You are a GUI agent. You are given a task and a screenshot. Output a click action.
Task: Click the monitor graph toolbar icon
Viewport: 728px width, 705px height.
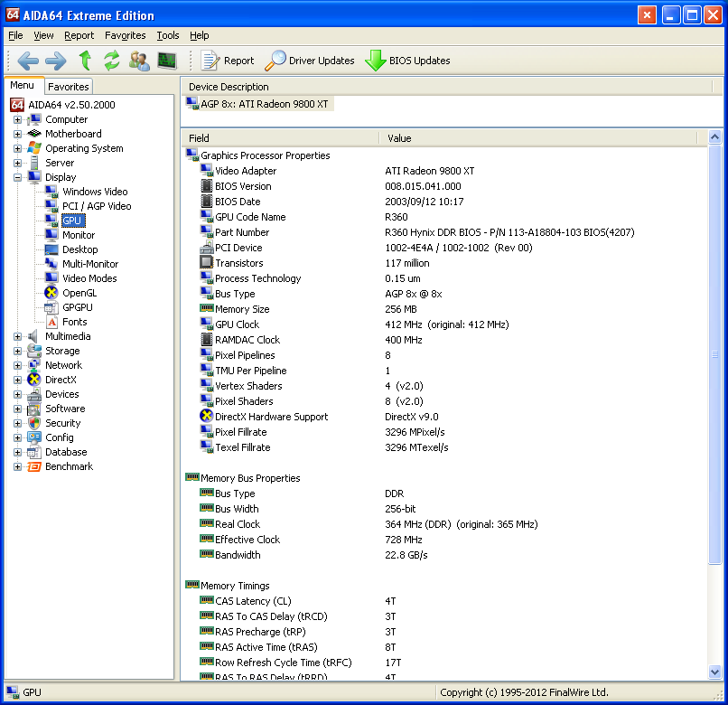tap(167, 61)
